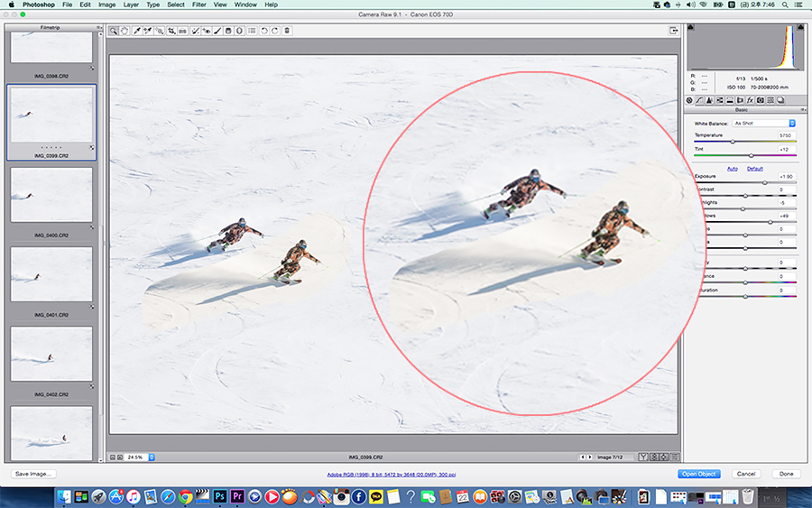
Task: Select the Graduated Filter tool
Action: [x=228, y=31]
